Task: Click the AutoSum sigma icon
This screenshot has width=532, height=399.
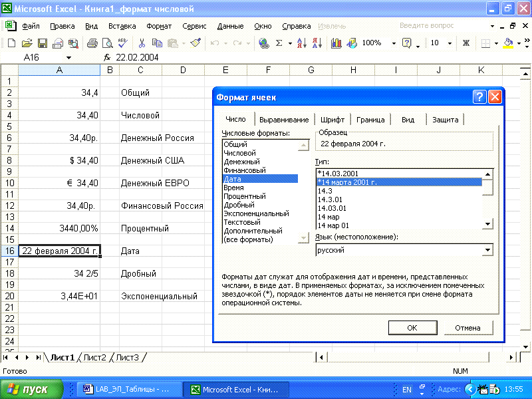Action: (279, 43)
